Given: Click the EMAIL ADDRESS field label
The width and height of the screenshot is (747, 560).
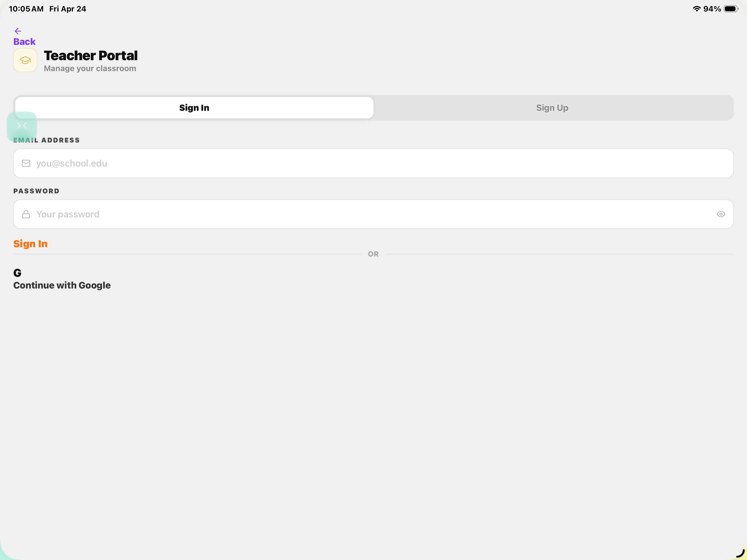Looking at the screenshot, I should [46, 140].
